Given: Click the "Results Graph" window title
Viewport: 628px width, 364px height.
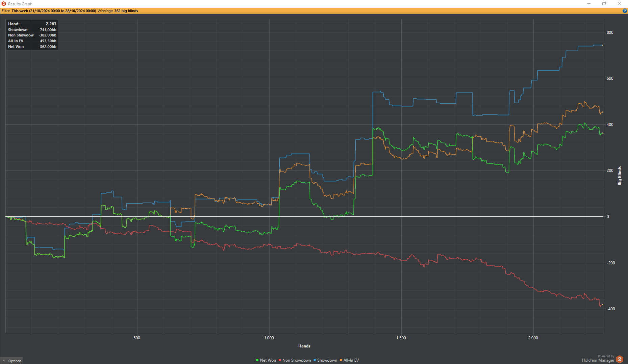Looking at the screenshot, I should coord(20,4).
